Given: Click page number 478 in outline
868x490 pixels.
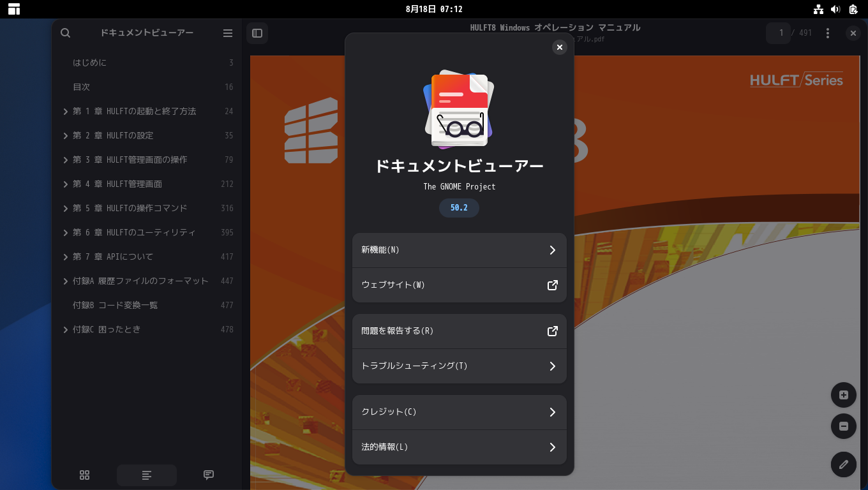Looking at the screenshot, I should [227, 330].
